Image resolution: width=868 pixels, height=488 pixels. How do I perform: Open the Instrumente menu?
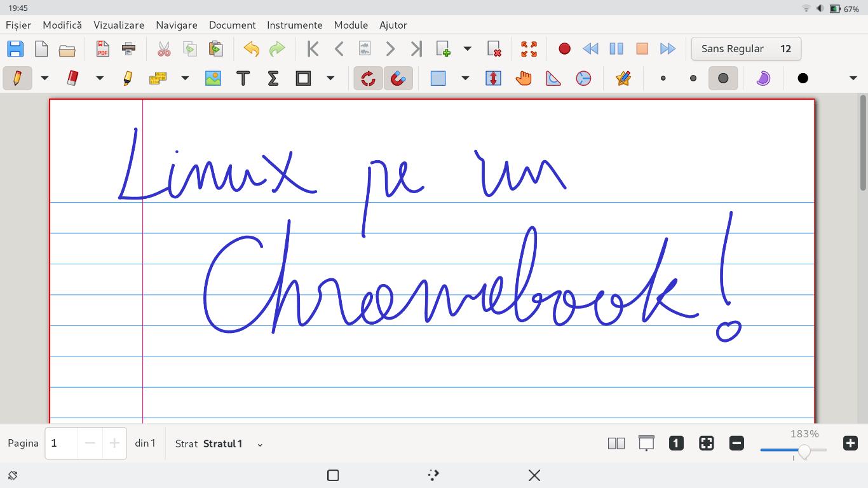tap(295, 25)
